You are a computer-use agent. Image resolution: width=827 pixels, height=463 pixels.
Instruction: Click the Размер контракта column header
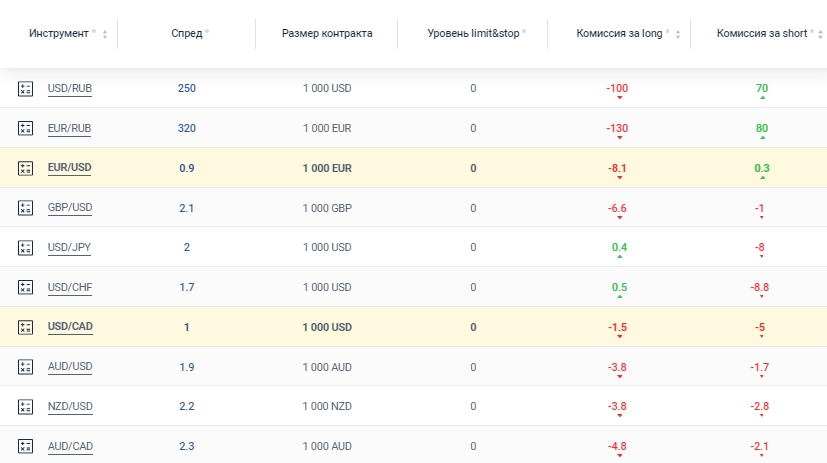click(x=326, y=33)
